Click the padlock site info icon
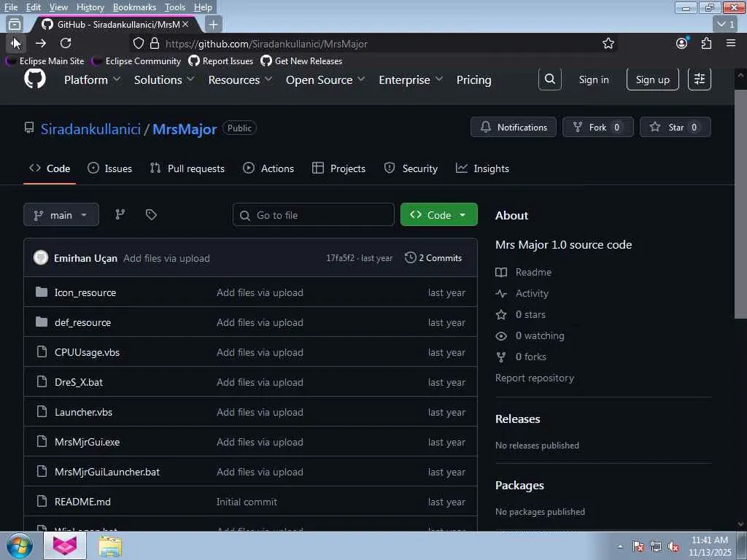This screenshot has height=560, width=747. pos(155,43)
